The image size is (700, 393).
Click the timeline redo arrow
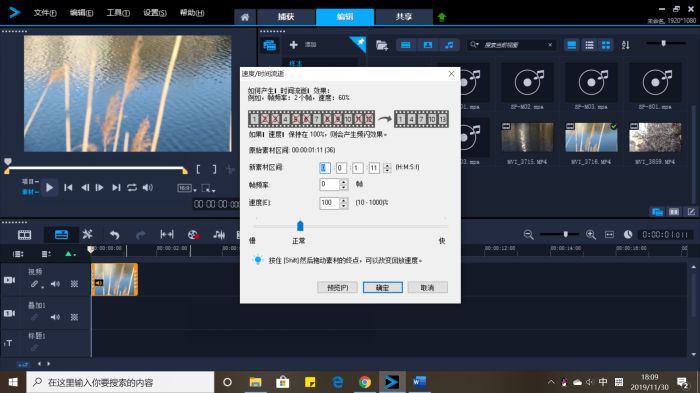click(141, 234)
